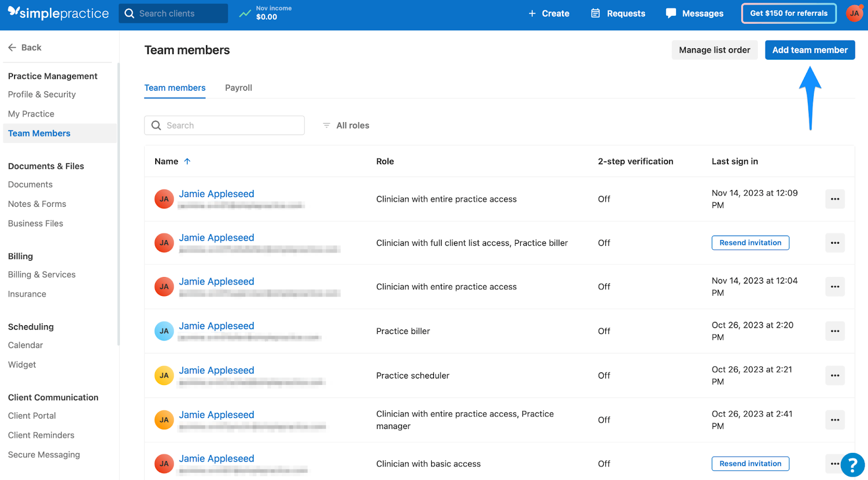Resend invitation to Practice biller clinician
The height and width of the screenshot is (480, 868).
[750, 243]
